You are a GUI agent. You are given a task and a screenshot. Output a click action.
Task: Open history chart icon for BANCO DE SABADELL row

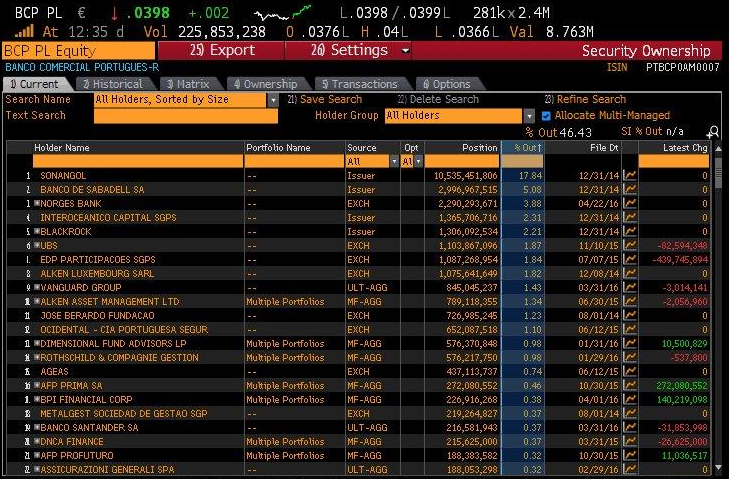(630, 189)
